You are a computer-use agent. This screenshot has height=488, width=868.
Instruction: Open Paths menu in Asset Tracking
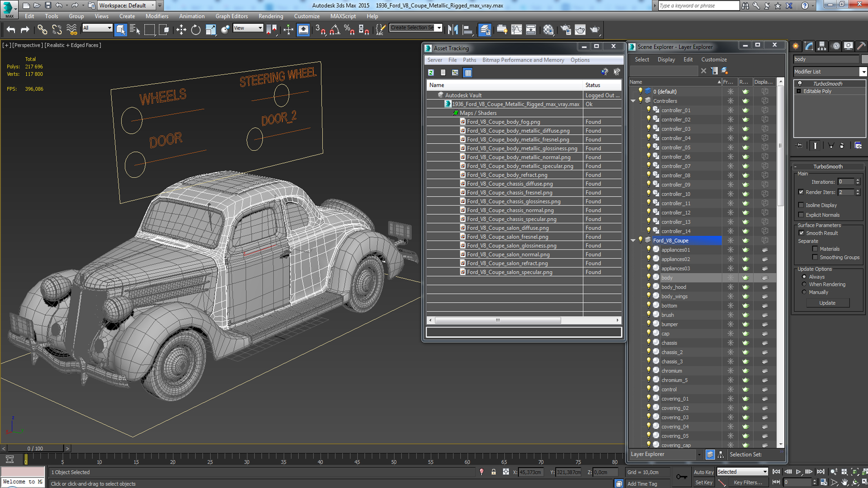pyautogui.click(x=469, y=60)
